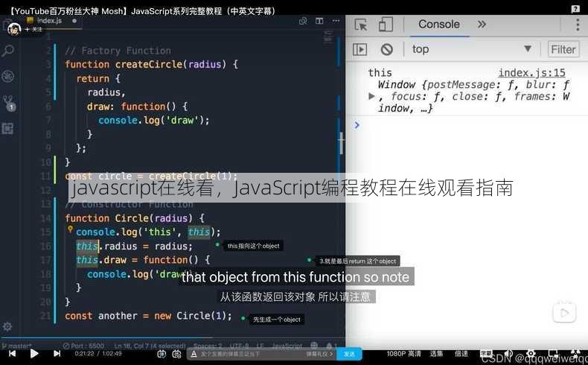The height and width of the screenshot is (365, 588).
Task: Skip to the next video
Action: (x=57, y=353)
